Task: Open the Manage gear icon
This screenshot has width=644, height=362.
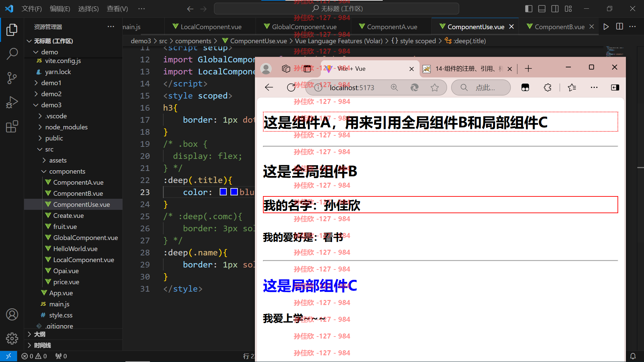Action: coord(12,339)
